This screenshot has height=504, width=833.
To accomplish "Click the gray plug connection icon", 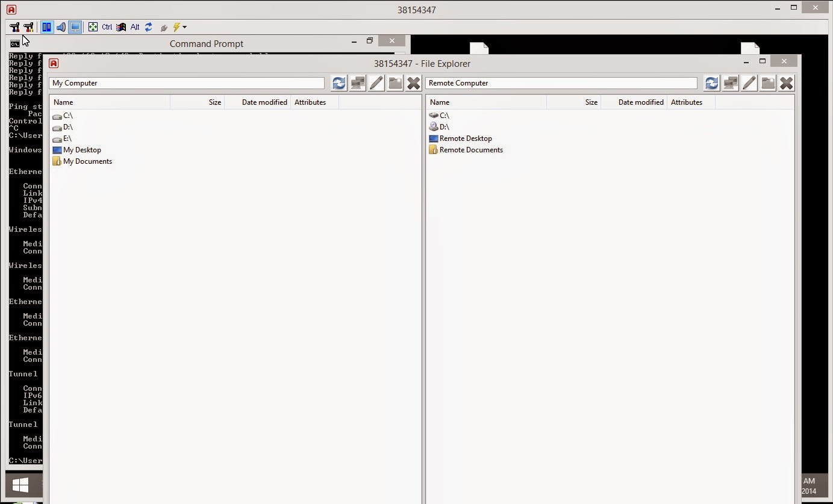I will [x=163, y=28].
